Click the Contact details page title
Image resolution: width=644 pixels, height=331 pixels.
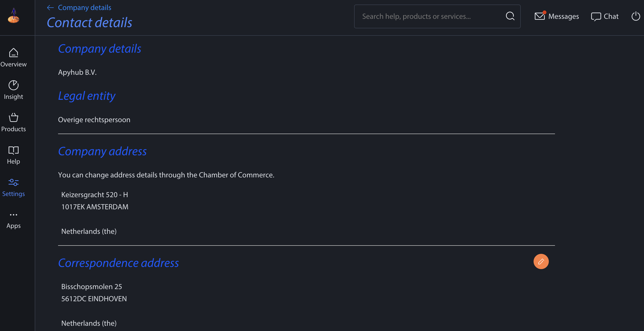pyautogui.click(x=89, y=22)
